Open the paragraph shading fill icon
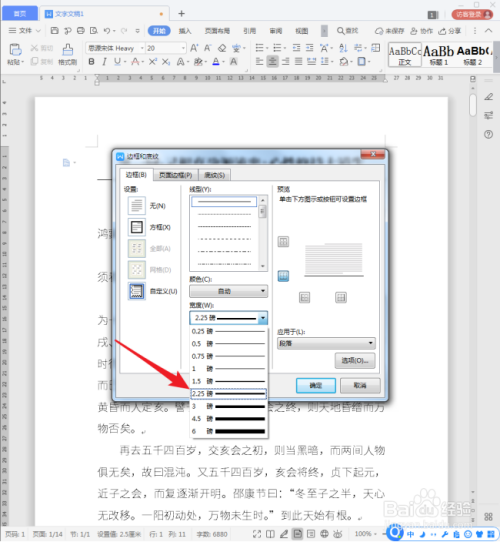 click(345, 62)
